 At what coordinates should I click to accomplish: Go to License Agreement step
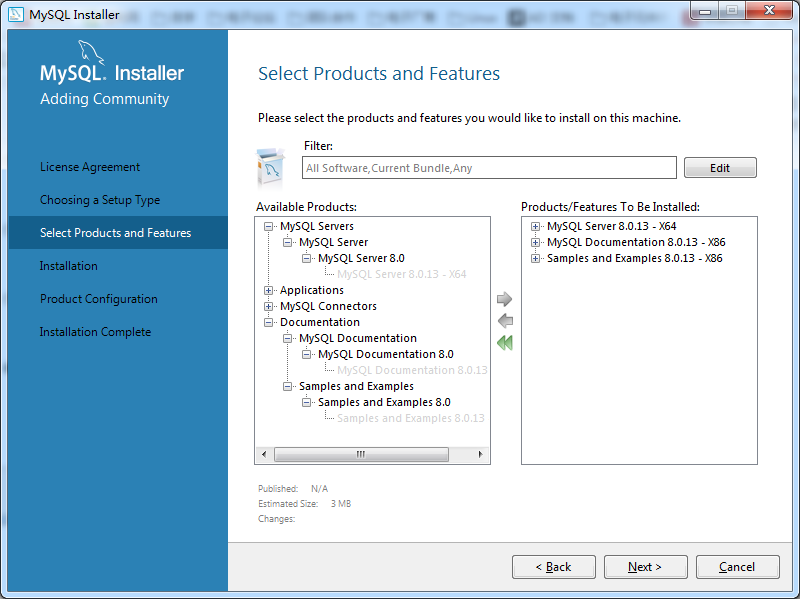(x=90, y=167)
